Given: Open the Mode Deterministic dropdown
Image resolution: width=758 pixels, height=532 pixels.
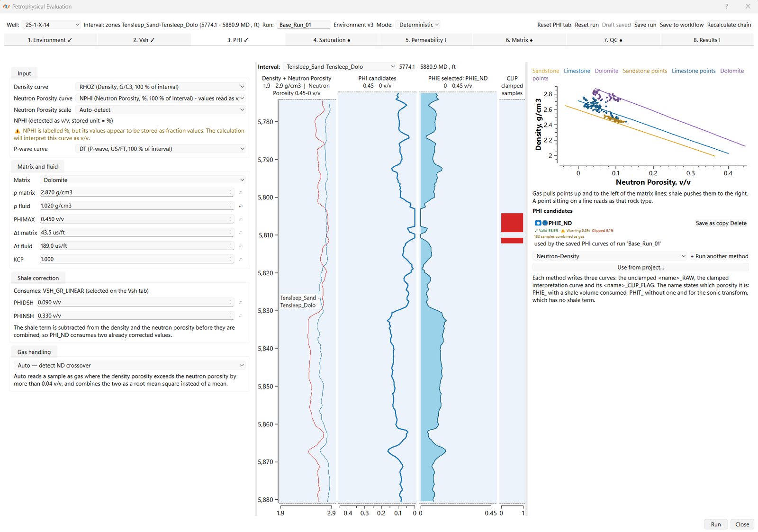Looking at the screenshot, I should [419, 25].
